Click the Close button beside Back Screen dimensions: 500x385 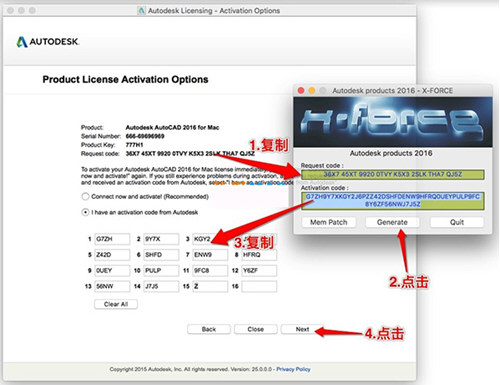tap(256, 329)
